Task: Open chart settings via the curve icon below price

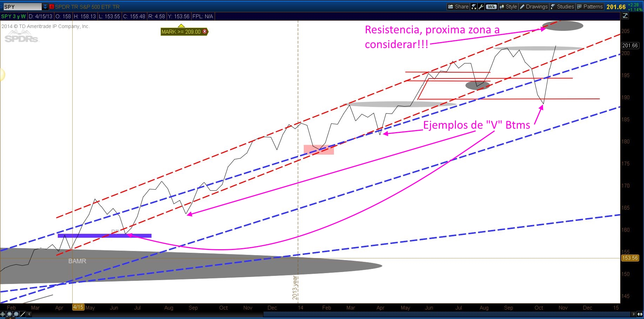Action: (x=625, y=15)
